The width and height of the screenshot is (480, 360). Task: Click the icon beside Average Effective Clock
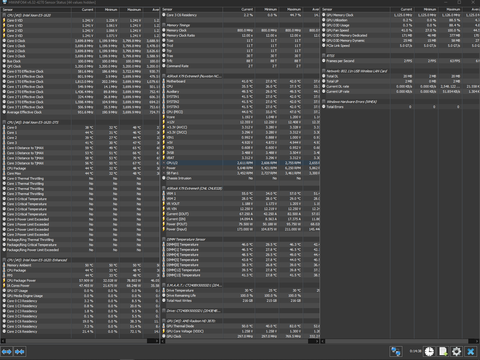coord(4,112)
